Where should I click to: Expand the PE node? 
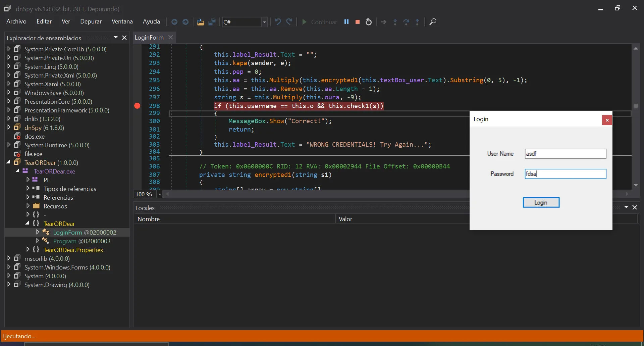28,180
